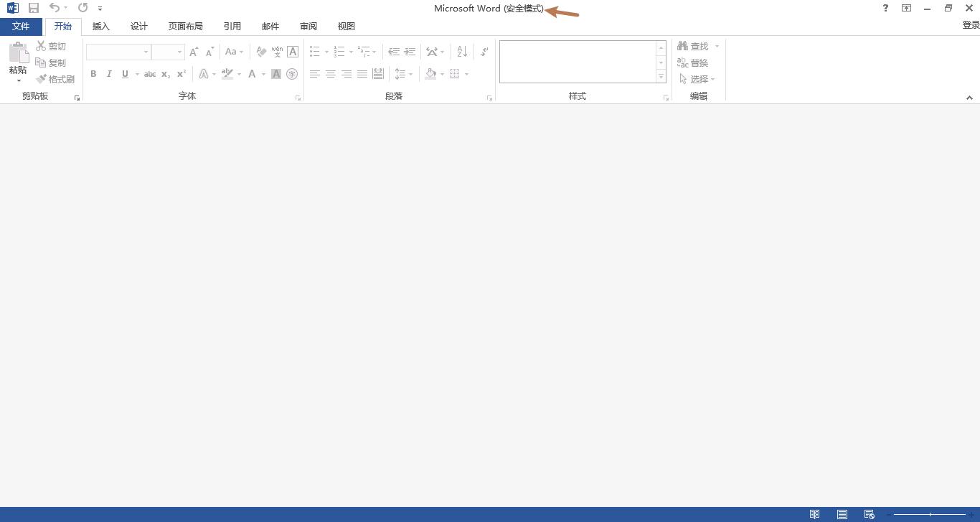Screen dimensions: 980x522
Task: Open the Line Spacing dropdown
Action: pos(404,74)
